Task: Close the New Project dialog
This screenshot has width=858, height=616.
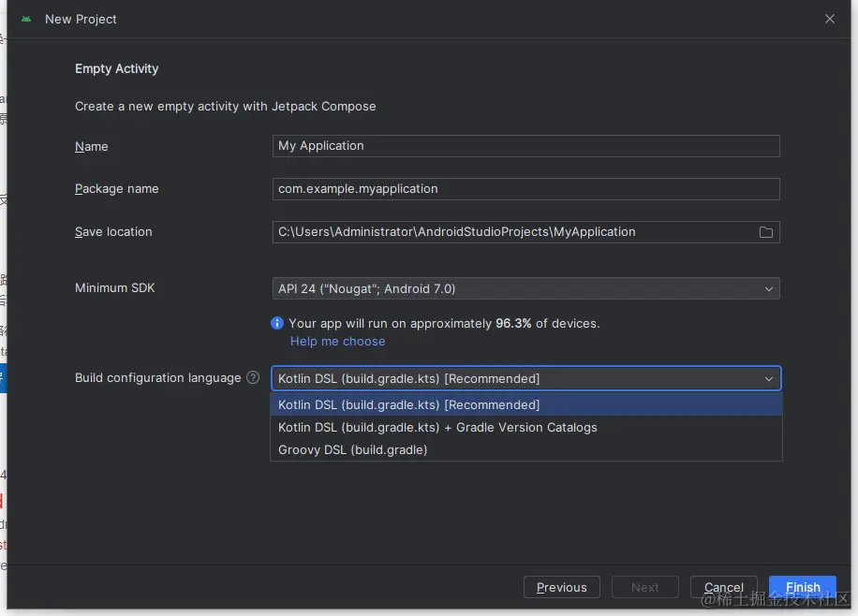Action: (x=830, y=19)
